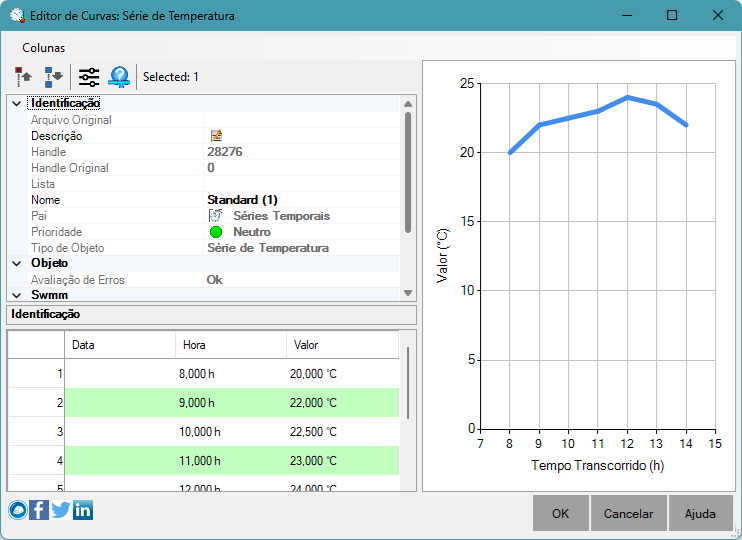The width and height of the screenshot is (742, 540).
Task: Click the Facebook share icon
Action: point(39,510)
